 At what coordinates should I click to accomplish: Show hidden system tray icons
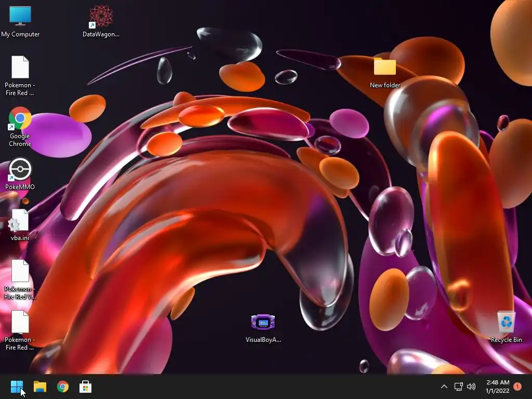(x=444, y=387)
